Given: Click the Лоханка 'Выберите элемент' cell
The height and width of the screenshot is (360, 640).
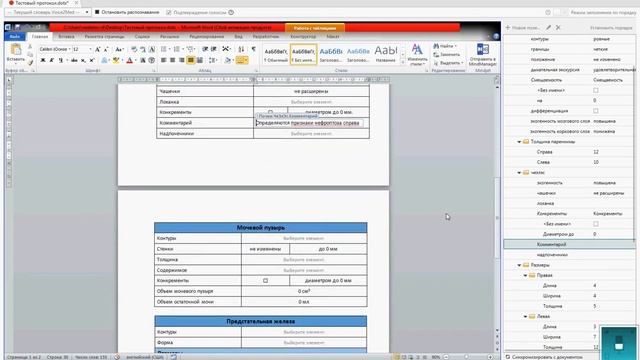Looking at the screenshot, I should [311, 102].
